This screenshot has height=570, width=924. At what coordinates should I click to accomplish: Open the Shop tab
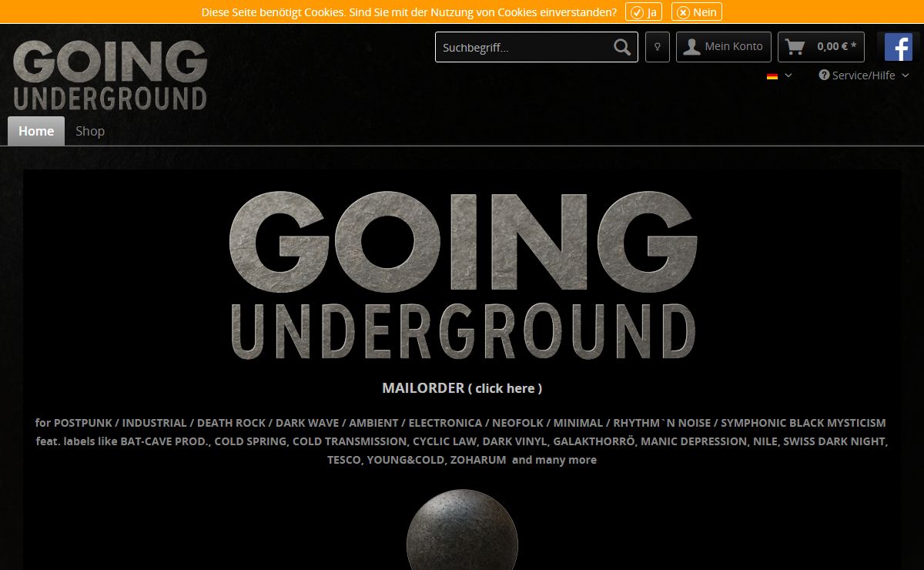pos(90,131)
